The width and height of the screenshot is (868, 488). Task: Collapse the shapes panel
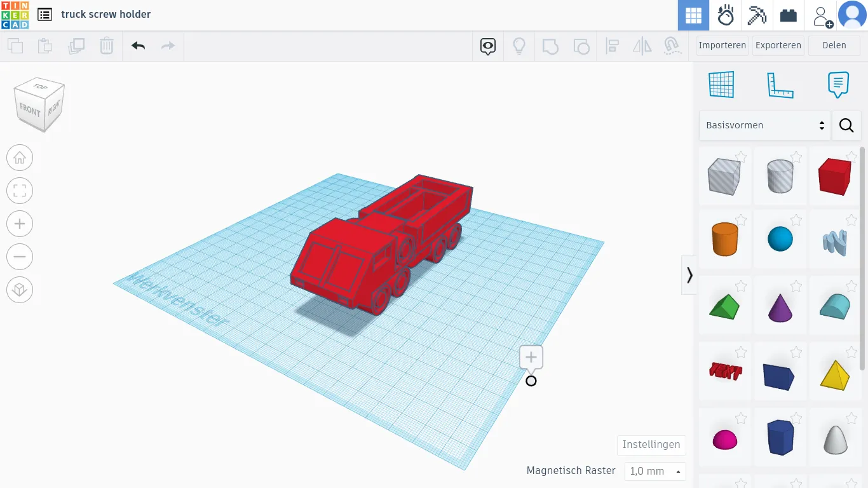click(689, 275)
